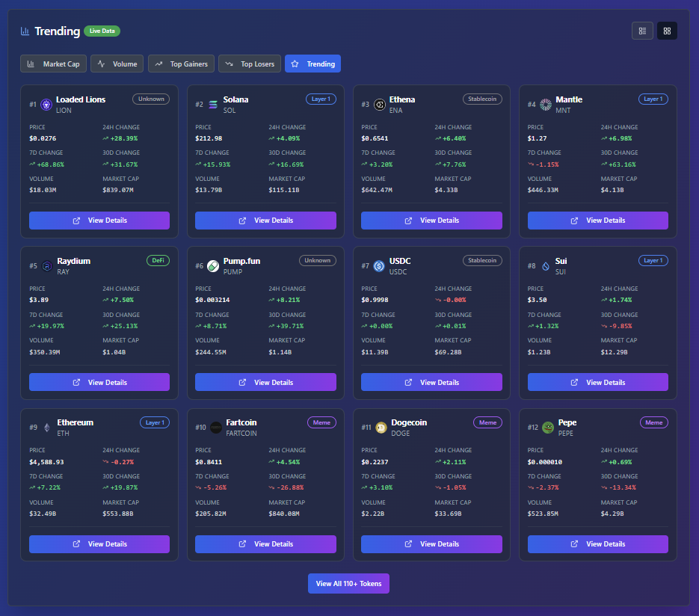Click Raydium volume $350.39M
This screenshot has height=616, width=699.
45,352
